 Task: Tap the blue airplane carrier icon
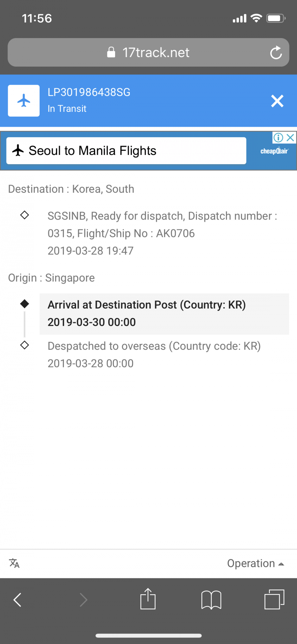click(24, 101)
